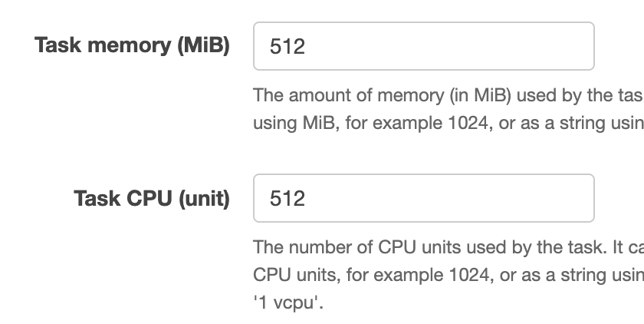Click the "Task CPU (unit)" label
Screen dimensions: 644x324
(152, 199)
